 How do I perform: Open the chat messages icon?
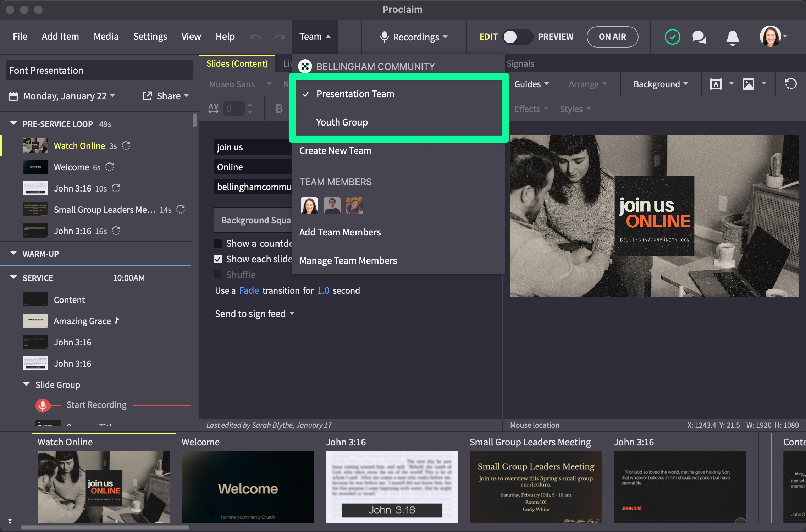pyautogui.click(x=699, y=37)
